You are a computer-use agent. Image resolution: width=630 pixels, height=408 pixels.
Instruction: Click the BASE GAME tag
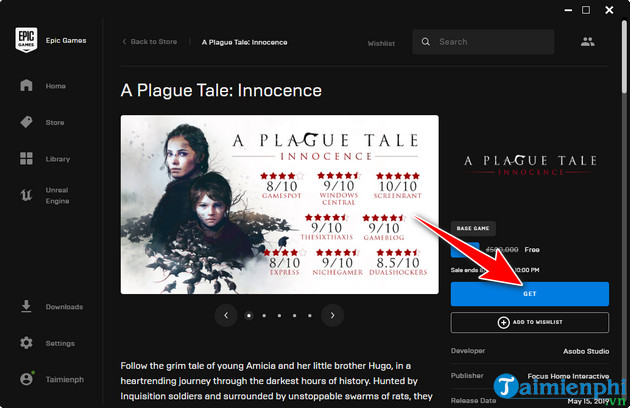pos(473,228)
